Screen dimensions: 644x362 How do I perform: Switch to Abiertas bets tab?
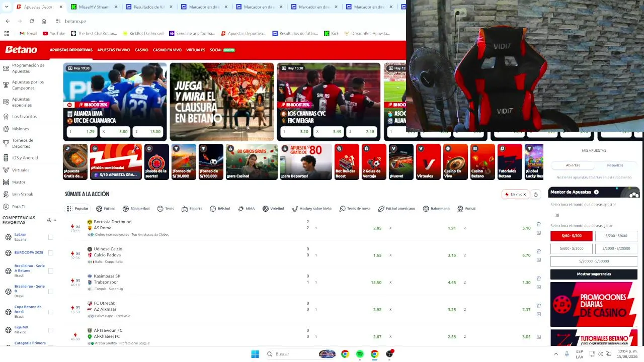pos(573,165)
